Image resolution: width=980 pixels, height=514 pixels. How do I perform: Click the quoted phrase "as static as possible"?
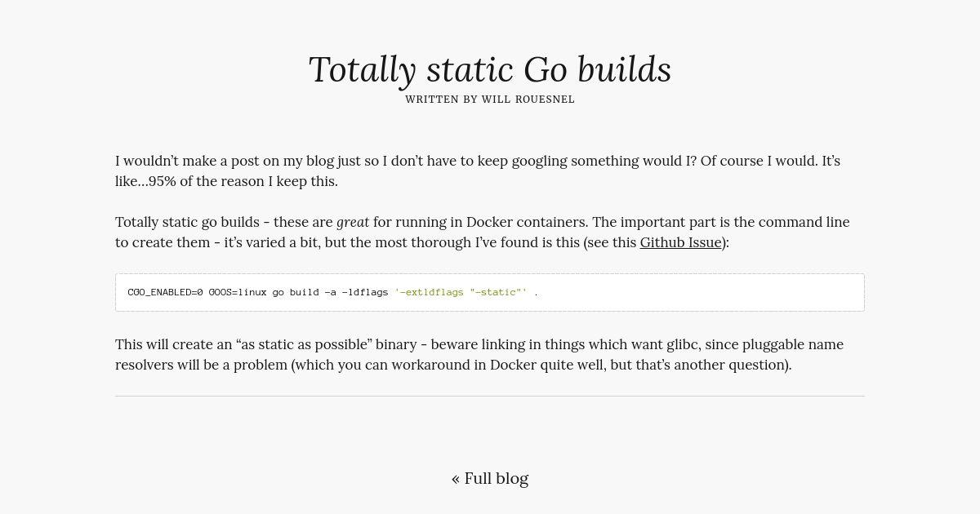point(305,344)
